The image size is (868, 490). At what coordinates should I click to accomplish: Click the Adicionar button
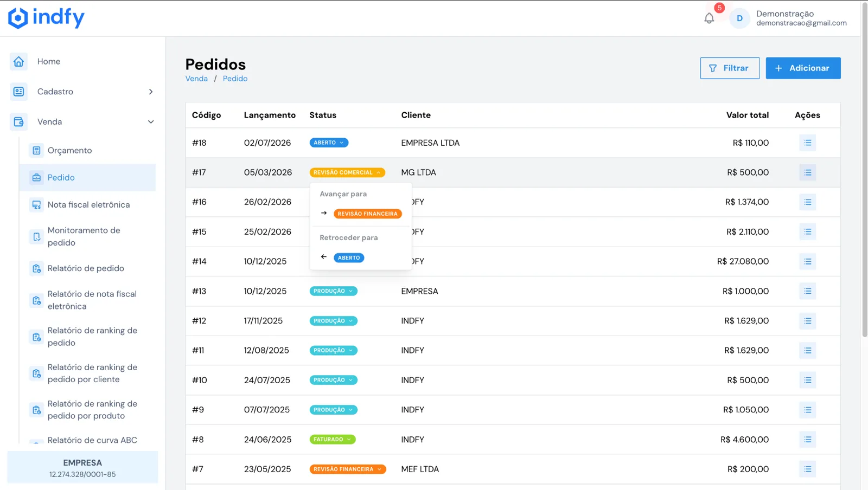pos(803,68)
